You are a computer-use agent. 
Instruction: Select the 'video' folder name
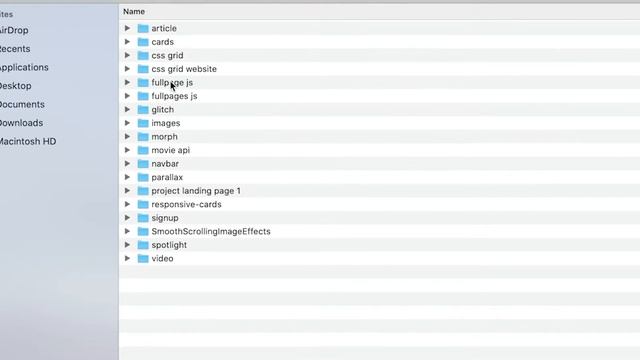click(162, 258)
